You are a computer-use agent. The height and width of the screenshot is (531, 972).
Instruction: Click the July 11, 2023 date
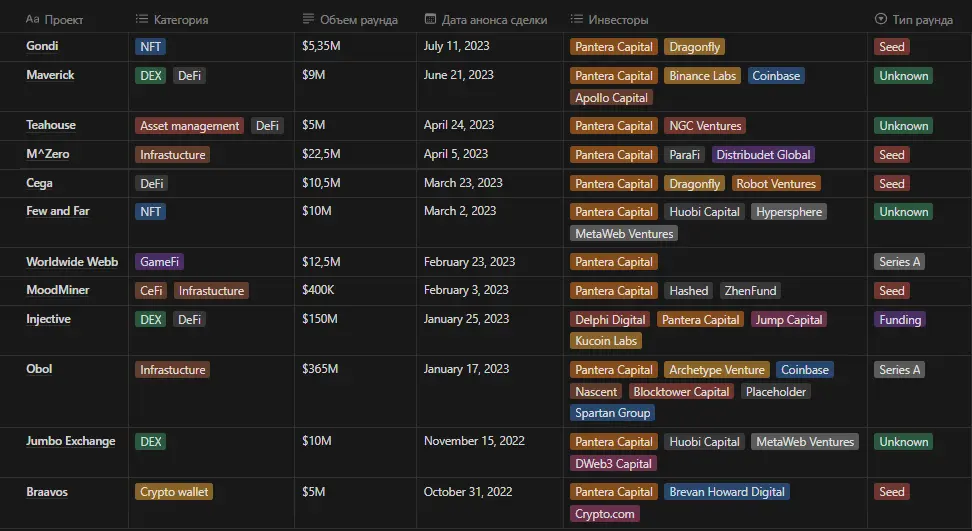coord(457,46)
